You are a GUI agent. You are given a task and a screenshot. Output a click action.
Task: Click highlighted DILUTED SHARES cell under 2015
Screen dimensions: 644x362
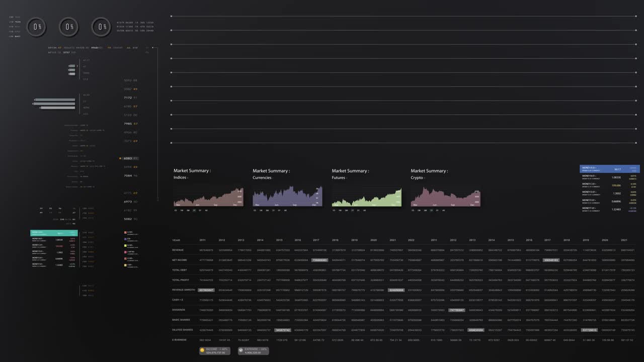point(282,330)
